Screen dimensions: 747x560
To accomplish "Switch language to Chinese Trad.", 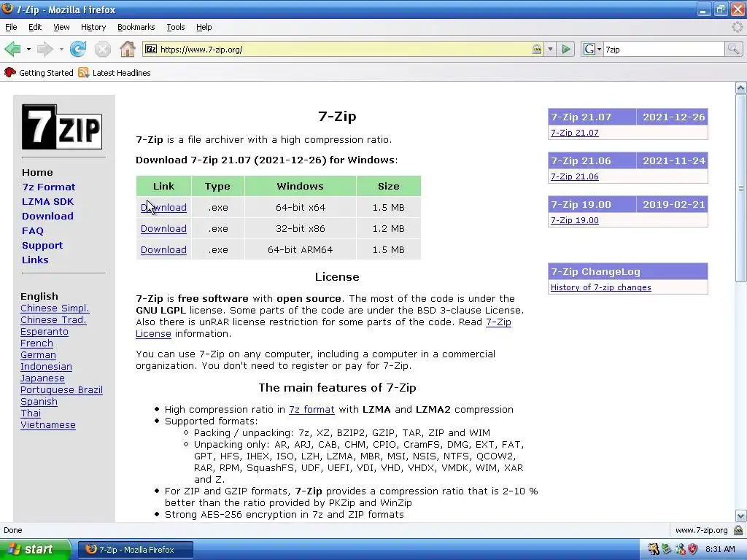I will click(x=53, y=320).
